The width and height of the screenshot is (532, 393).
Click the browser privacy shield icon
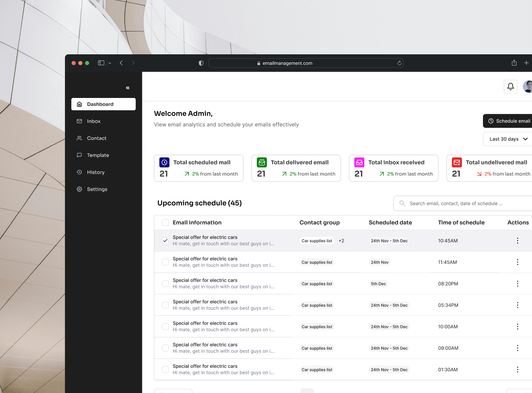click(201, 63)
